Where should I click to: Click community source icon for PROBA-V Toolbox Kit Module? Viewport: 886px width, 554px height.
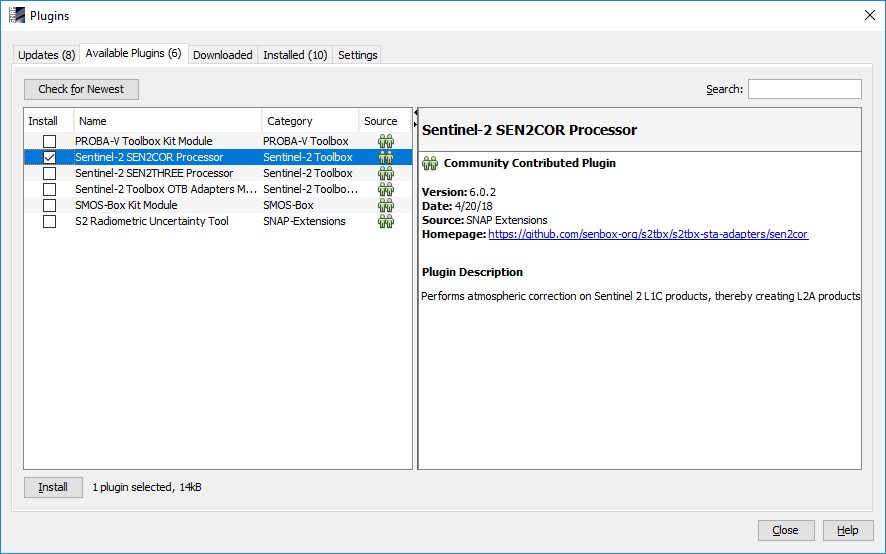pos(386,141)
